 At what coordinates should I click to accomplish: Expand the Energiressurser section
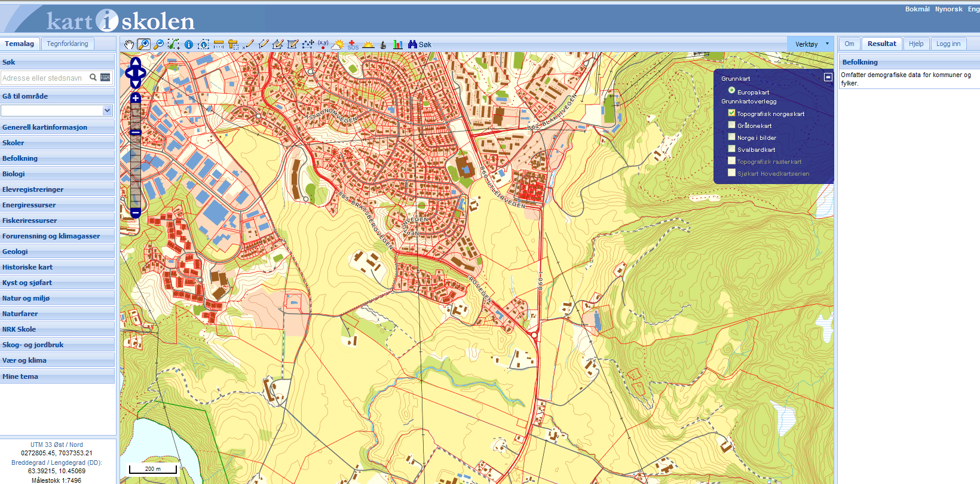(x=57, y=205)
